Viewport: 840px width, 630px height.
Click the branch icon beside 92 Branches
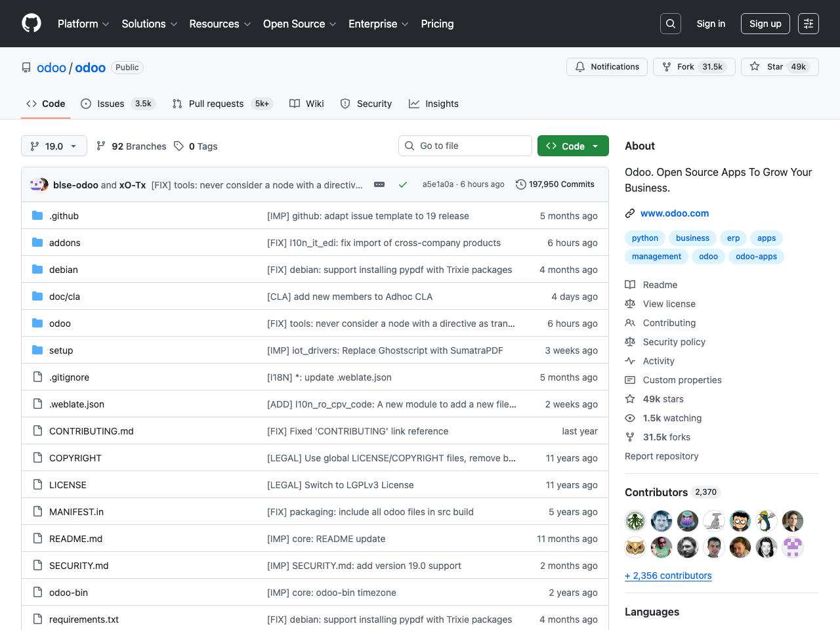(x=101, y=146)
